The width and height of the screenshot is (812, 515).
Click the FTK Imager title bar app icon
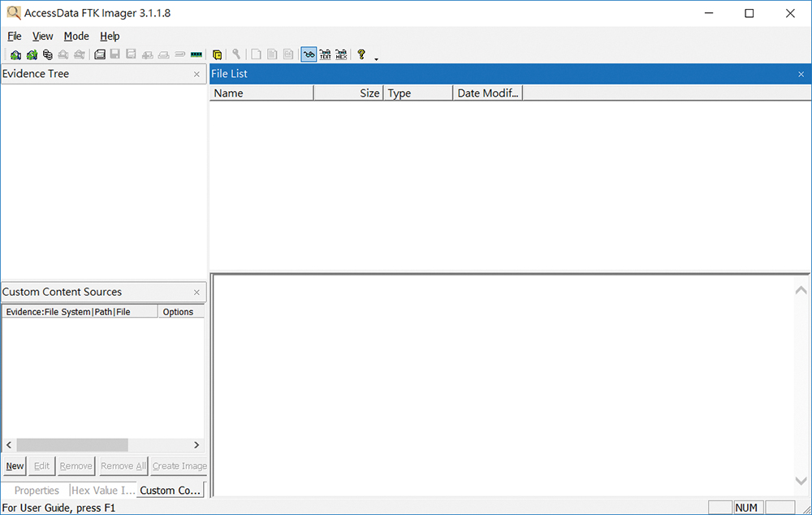tap(14, 13)
